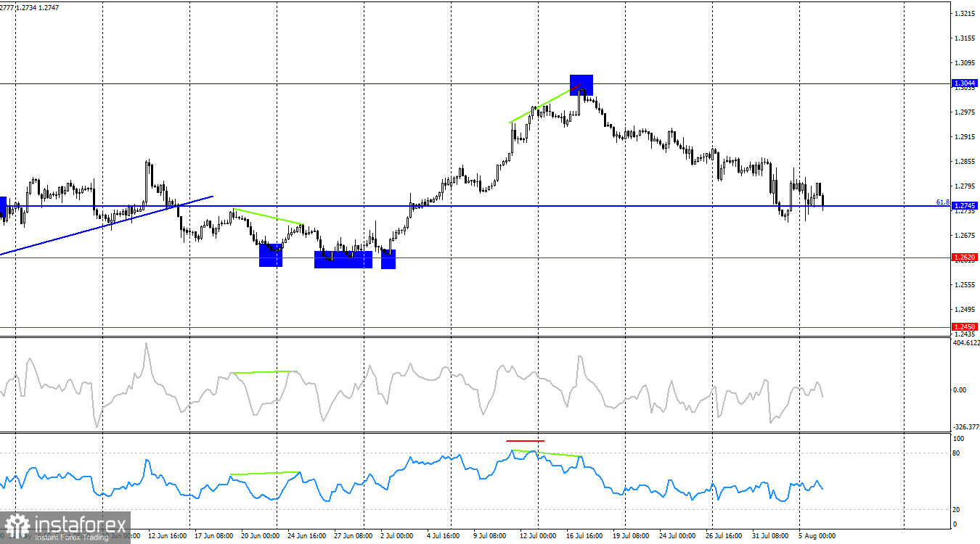Click the 1.3095 price scale label
980x544 pixels.
965,63
